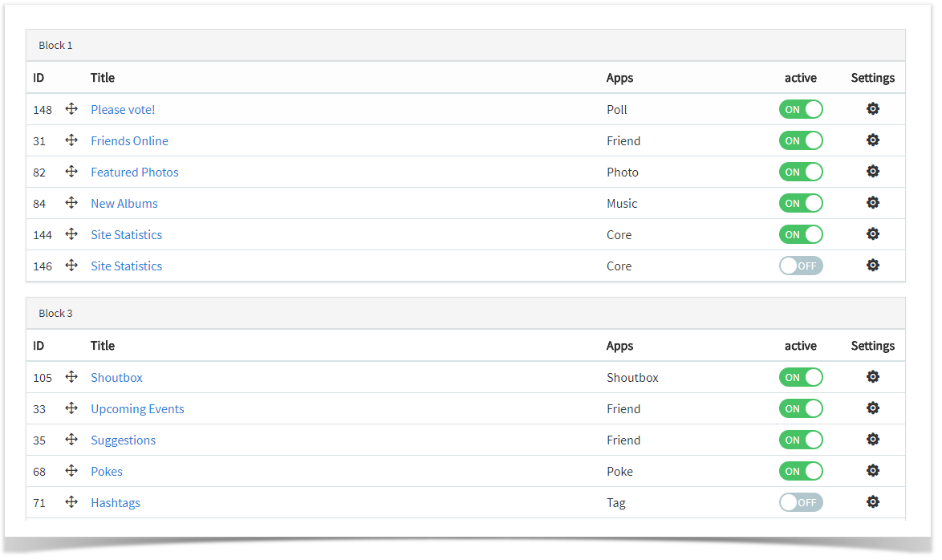
Task: Open settings gear for Friends Online block
Action: click(x=872, y=140)
